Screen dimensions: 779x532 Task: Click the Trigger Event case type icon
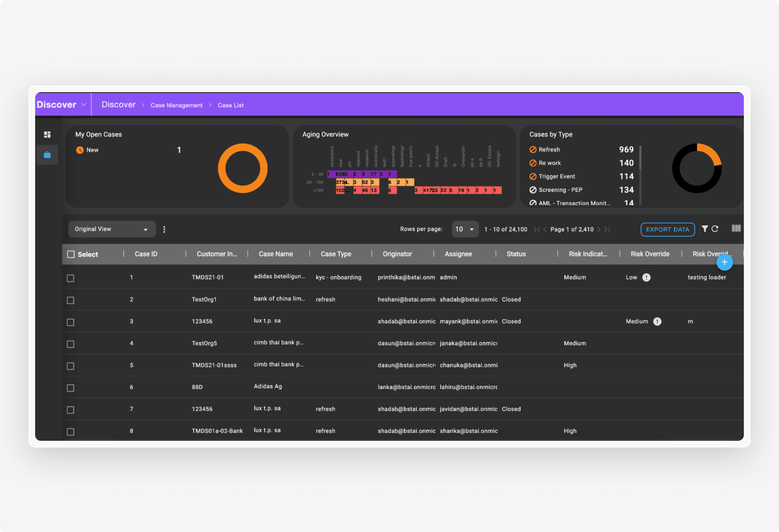click(x=533, y=176)
